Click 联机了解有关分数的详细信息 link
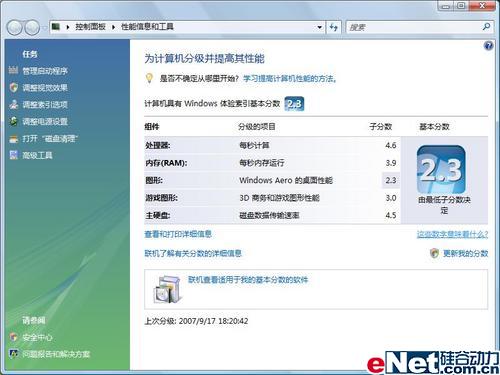Image resolution: width=500 pixels, height=375 pixels. pos(193,253)
